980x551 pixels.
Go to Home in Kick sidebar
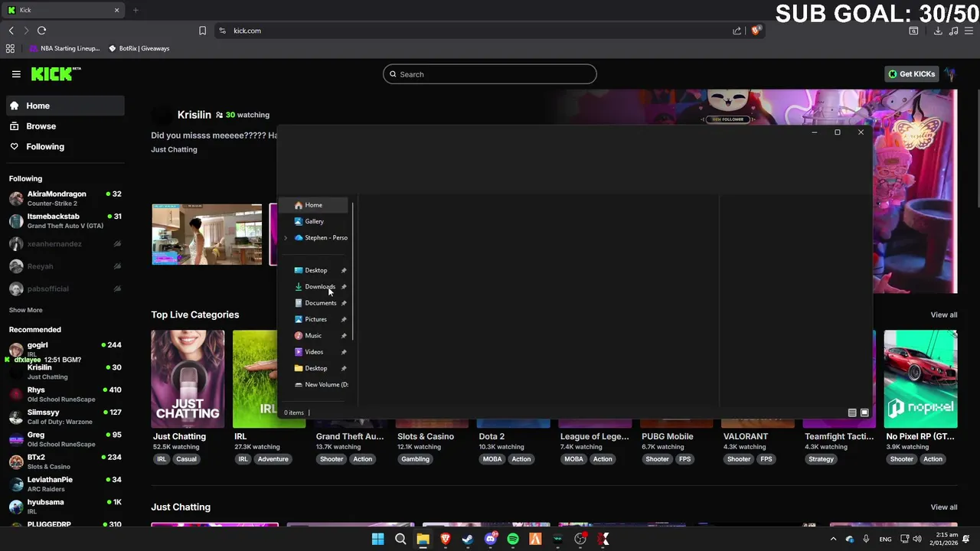[x=65, y=106]
